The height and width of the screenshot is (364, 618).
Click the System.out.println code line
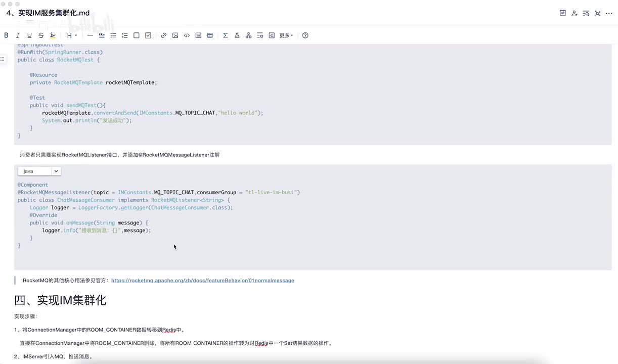point(87,120)
